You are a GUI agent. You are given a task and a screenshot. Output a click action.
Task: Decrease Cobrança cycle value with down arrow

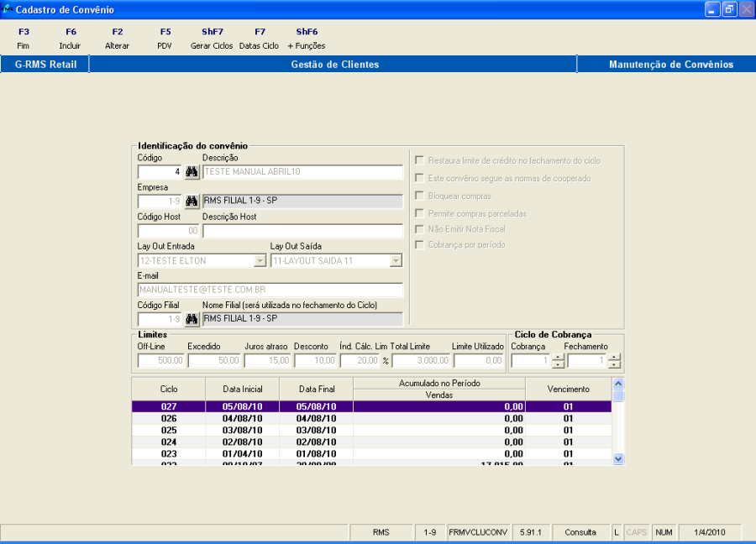pyautogui.click(x=558, y=364)
